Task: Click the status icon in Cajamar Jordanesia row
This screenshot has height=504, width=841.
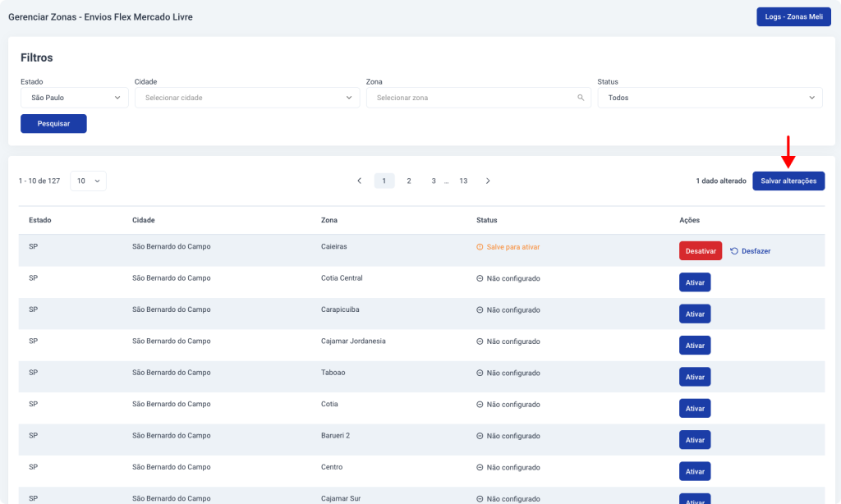Action: click(480, 341)
